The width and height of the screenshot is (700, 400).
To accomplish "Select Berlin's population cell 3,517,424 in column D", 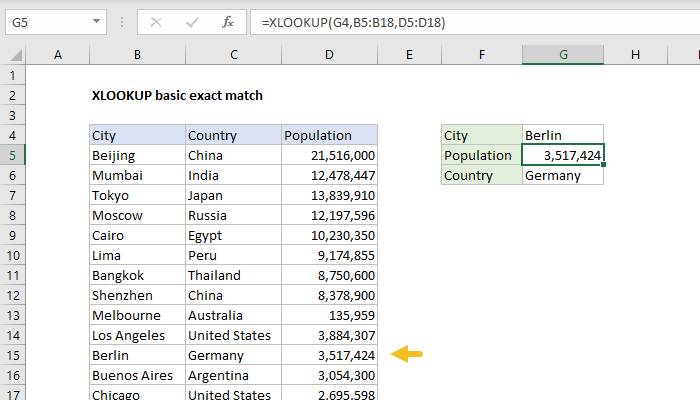I will point(329,355).
